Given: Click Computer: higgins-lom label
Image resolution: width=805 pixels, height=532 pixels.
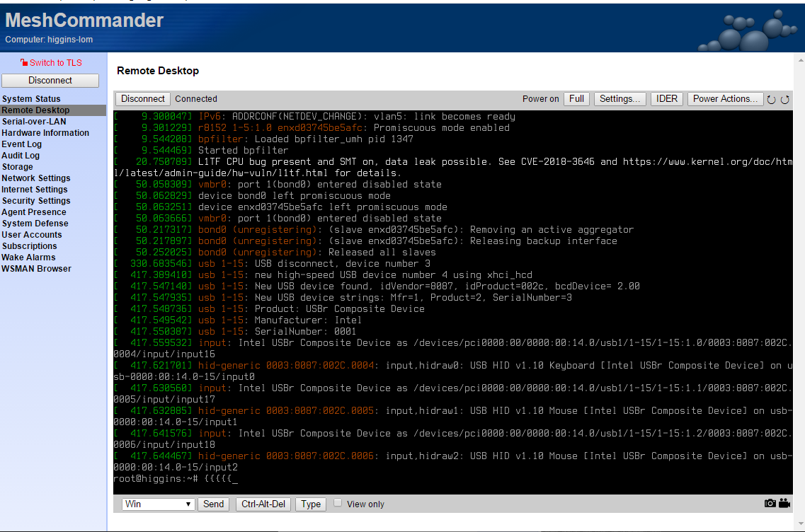Looking at the screenshot, I should pyautogui.click(x=49, y=40).
